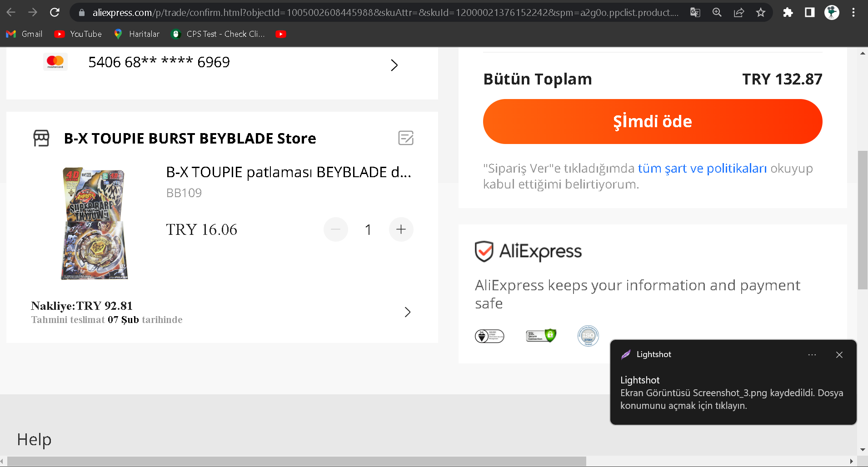Image resolution: width=868 pixels, height=467 pixels.
Task: Click the BB109 variant label
Action: [184, 193]
